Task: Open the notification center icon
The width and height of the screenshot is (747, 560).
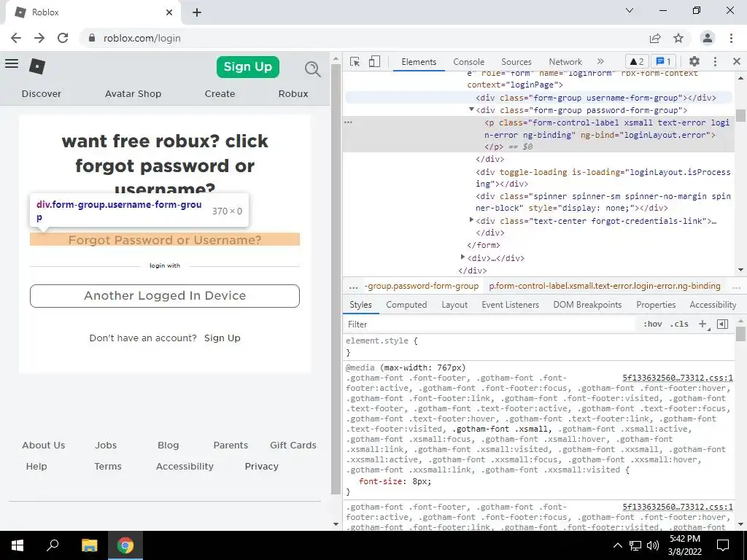Action: tap(723, 545)
